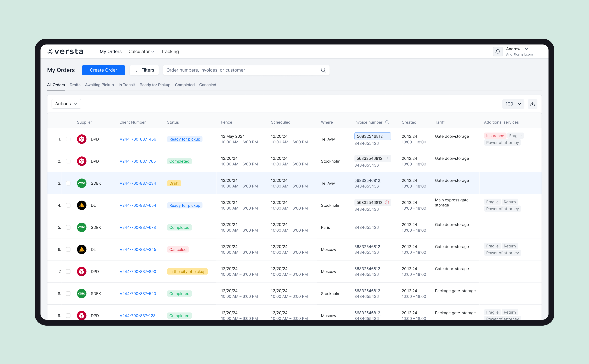This screenshot has height=364, width=589.
Task: Click red error icon on row 4 invoice
Action: (x=387, y=202)
